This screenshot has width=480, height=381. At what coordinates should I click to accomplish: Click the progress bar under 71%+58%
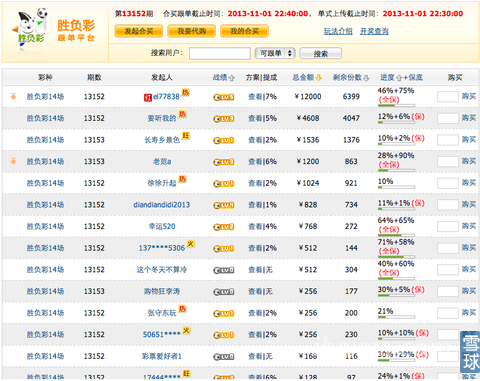[x=396, y=257]
